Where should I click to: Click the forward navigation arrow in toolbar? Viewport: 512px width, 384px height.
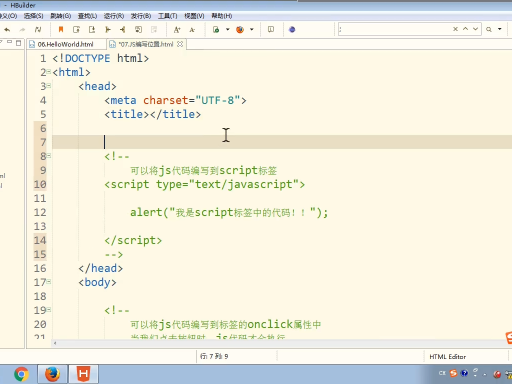click(x=22, y=30)
